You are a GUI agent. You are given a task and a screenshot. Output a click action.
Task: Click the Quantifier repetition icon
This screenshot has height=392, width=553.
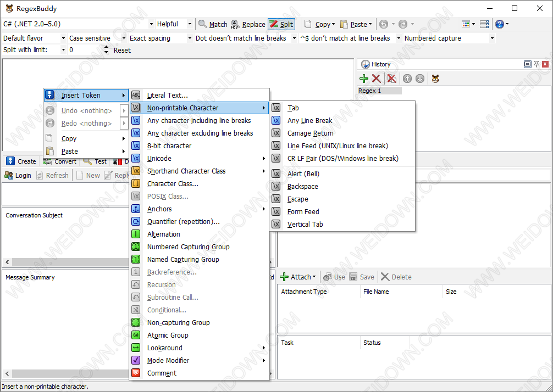point(136,222)
